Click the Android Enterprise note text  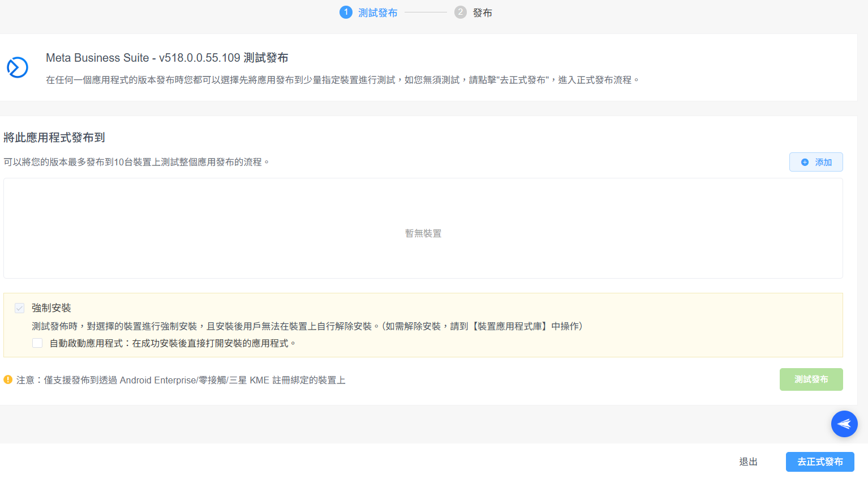(181, 380)
